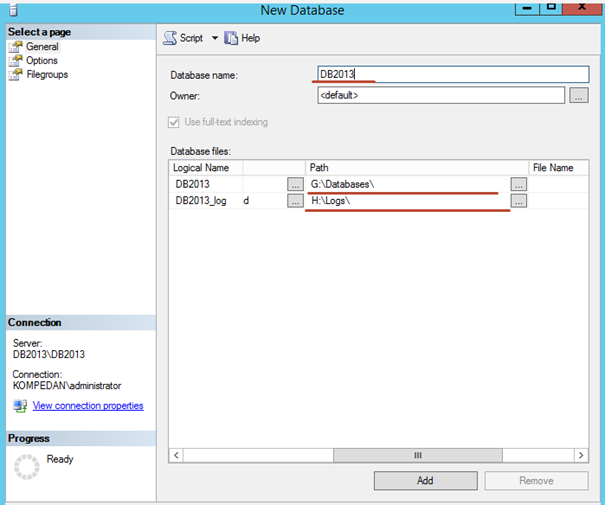Viewport: 605px width, 505px height.
Task: Click ellipsis button left of DB2013_log path
Action: coord(295,201)
